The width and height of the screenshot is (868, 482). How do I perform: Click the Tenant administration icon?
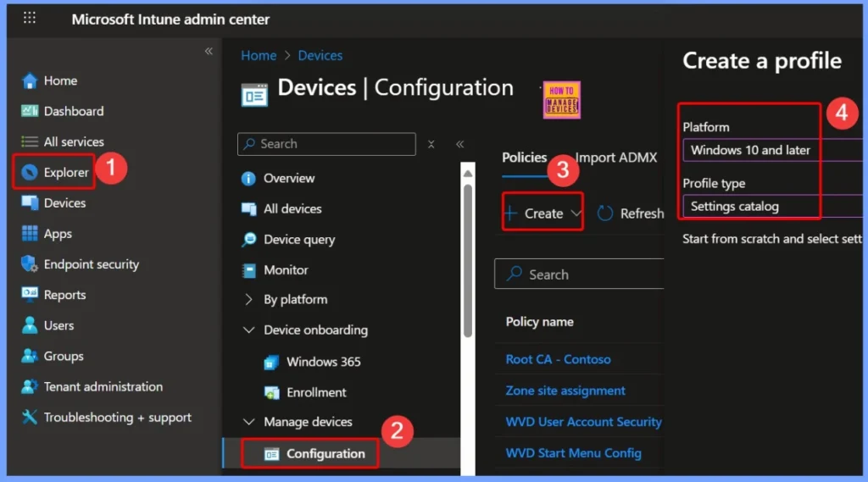[x=30, y=386]
